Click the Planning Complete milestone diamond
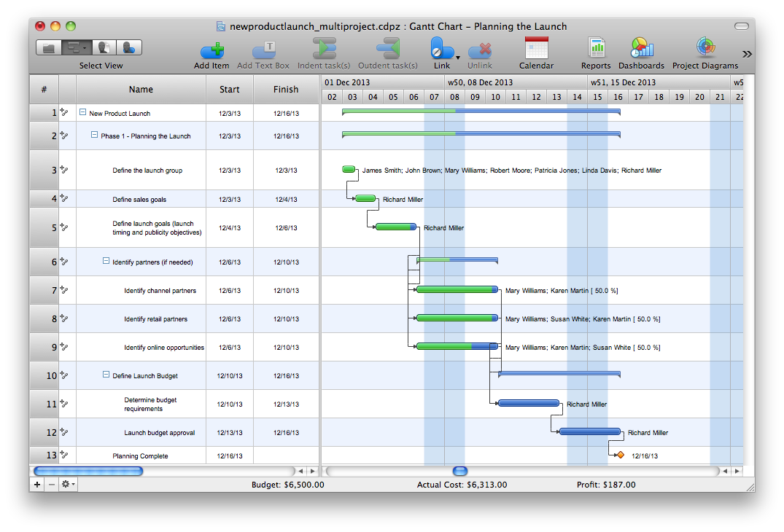This screenshot has width=784, height=532. (620, 455)
